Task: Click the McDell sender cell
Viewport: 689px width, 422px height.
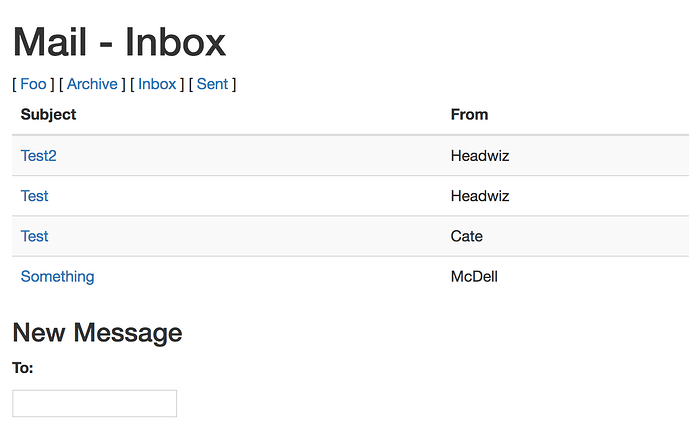Action: [474, 276]
